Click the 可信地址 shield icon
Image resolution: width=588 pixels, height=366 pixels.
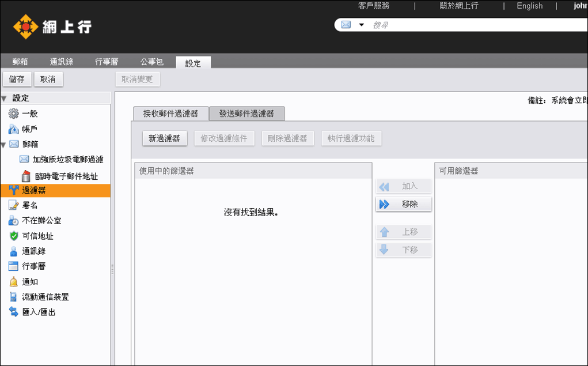(14, 236)
